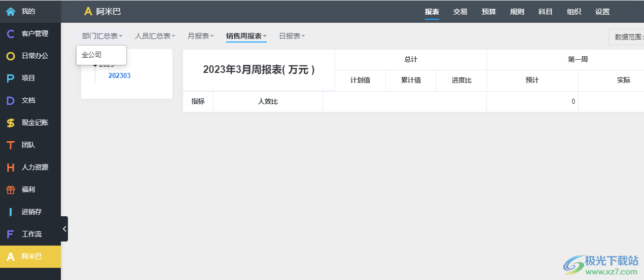644x280 pixels.
Task: Switch to 规则 top tab
Action: [x=517, y=12]
